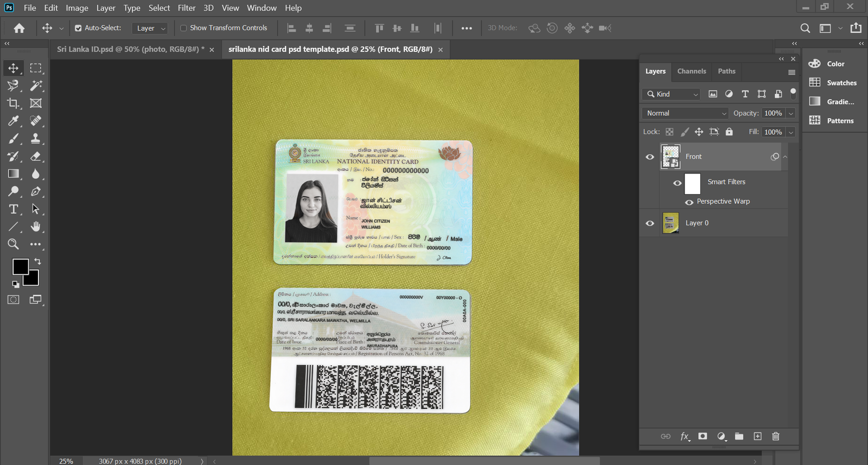Select the Clone Stamp tool

[36, 139]
